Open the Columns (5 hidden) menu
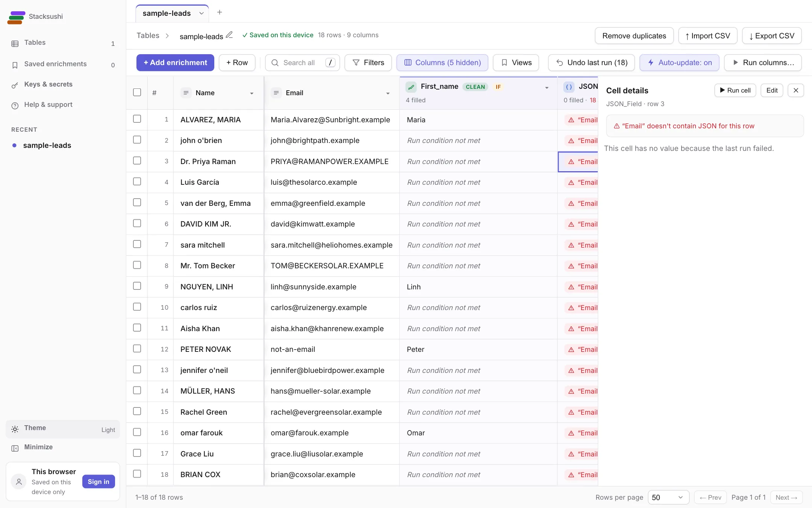812x508 pixels. (442, 62)
